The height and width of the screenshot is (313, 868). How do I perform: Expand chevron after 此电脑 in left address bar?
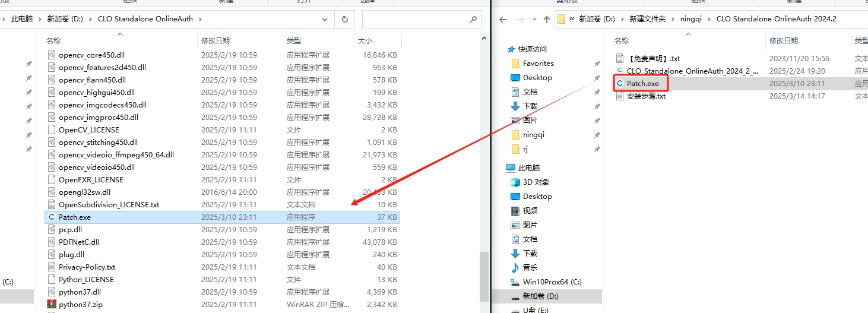click(40, 19)
